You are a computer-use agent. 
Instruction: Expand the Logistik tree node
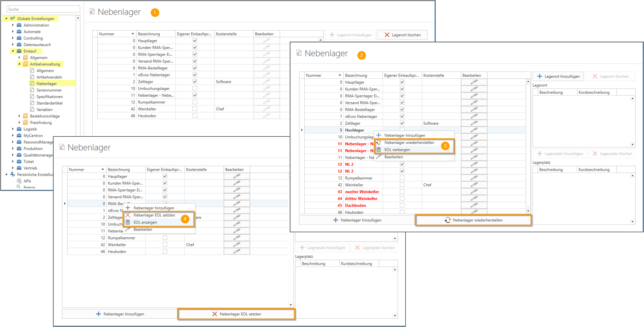13,129
